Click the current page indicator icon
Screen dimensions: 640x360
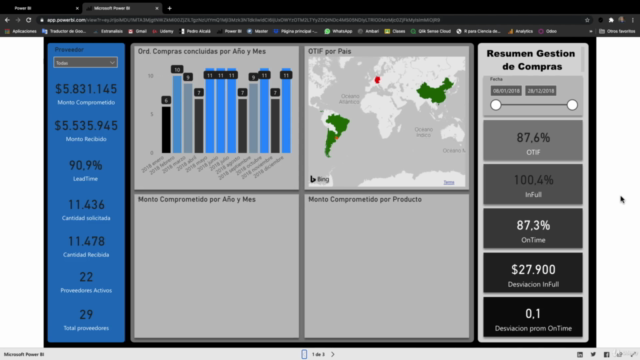(x=304, y=354)
